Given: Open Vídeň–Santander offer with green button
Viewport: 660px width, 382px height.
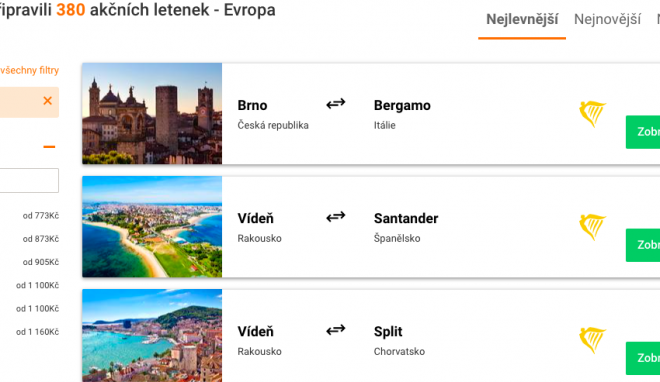Looking at the screenshot, I should [643, 245].
